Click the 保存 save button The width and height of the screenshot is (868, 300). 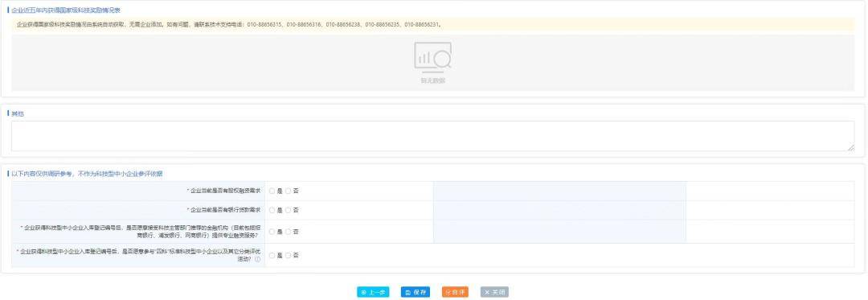(x=416, y=292)
